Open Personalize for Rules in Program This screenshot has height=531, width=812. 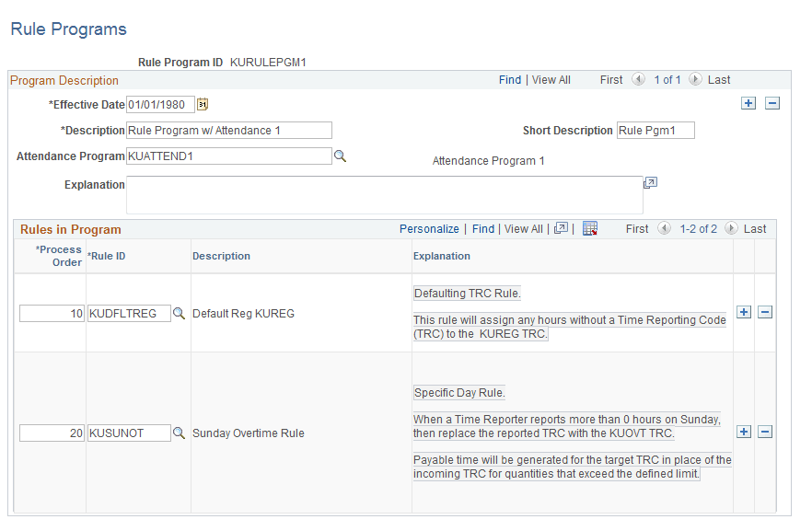coord(429,228)
